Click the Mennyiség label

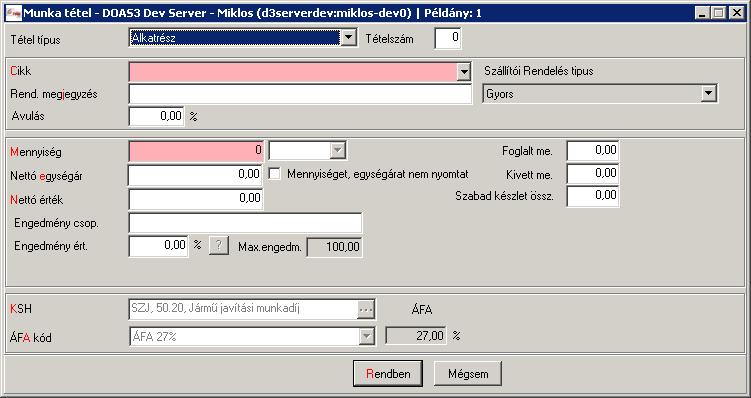pos(36,153)
